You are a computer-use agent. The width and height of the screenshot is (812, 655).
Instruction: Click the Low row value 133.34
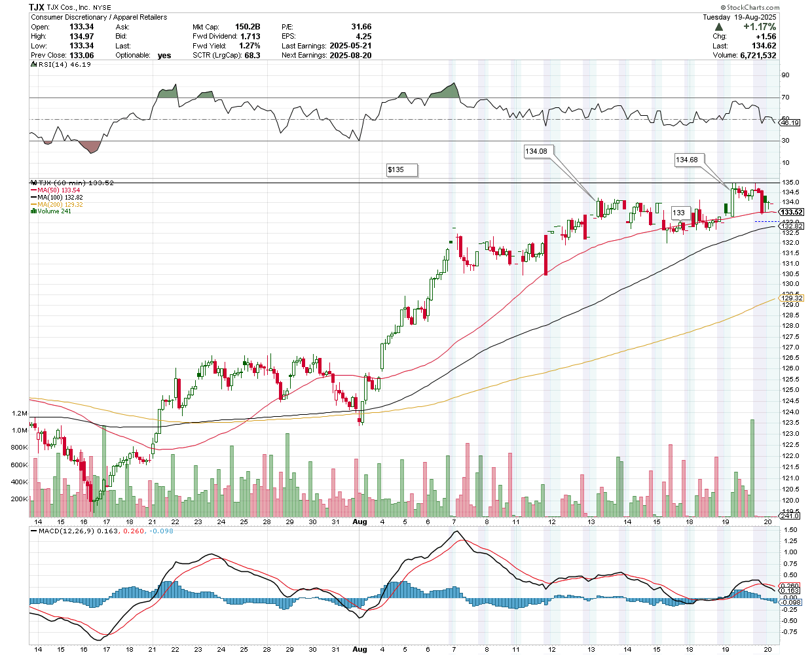(82, 46)
